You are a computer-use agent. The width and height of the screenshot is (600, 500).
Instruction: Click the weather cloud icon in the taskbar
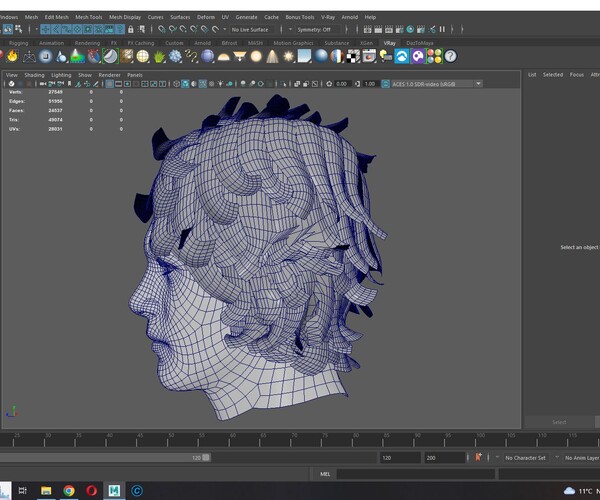click(569, 490)
